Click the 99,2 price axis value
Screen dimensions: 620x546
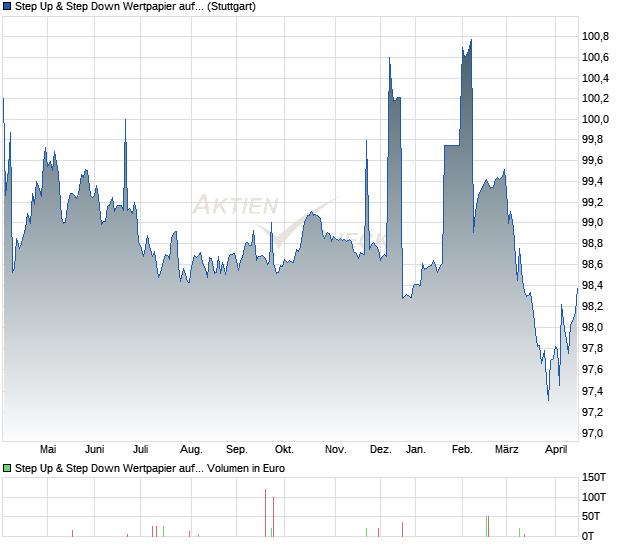(592, 202)
